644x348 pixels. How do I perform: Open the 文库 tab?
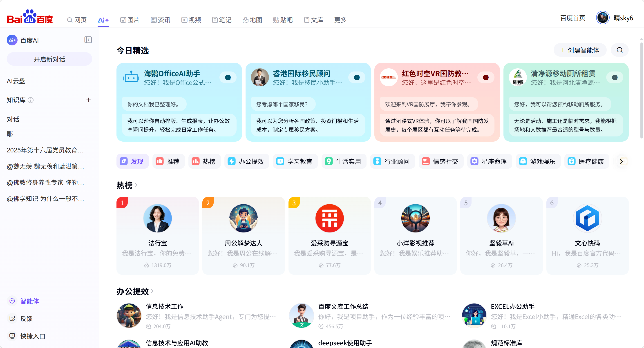tap(313, 20)
